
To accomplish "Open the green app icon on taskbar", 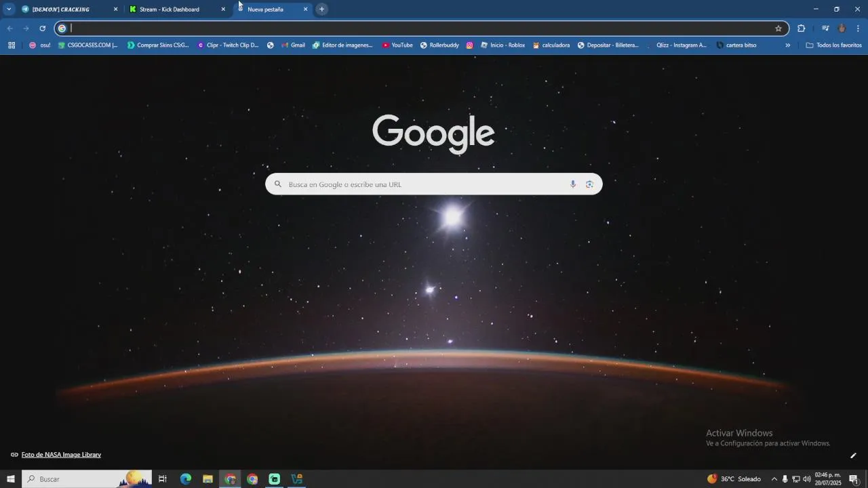I will coord(275,479).
